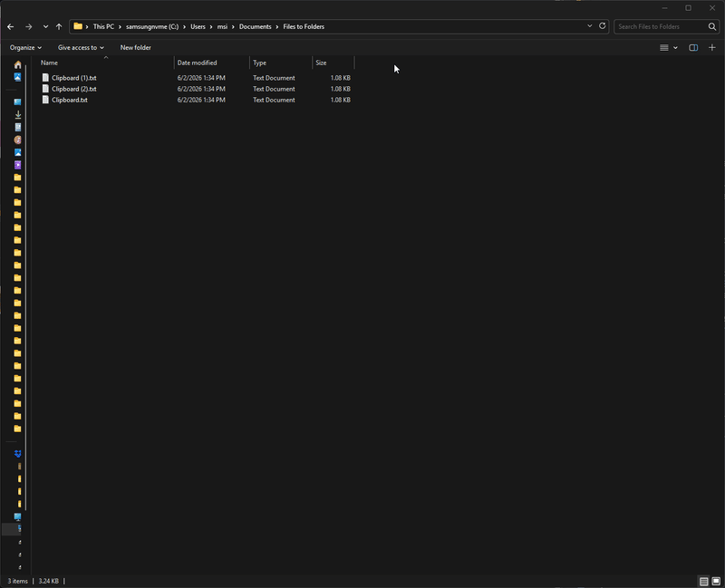Navigate to This PC breadcrumb
This screenshot has width=725, height=588.
coord(103,27)
